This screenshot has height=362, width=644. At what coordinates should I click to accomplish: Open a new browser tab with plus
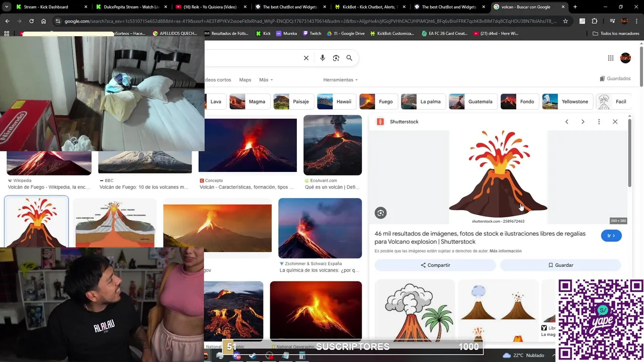coord(575,7)
